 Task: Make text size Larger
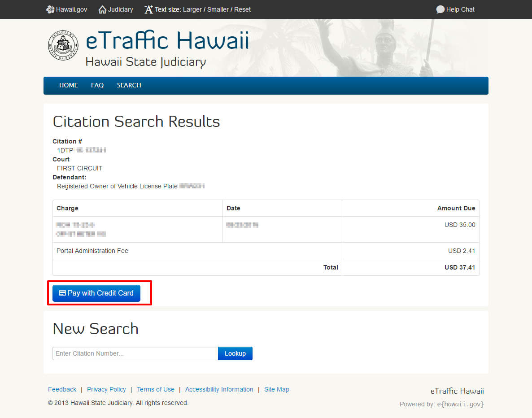(x=192, y=9)
